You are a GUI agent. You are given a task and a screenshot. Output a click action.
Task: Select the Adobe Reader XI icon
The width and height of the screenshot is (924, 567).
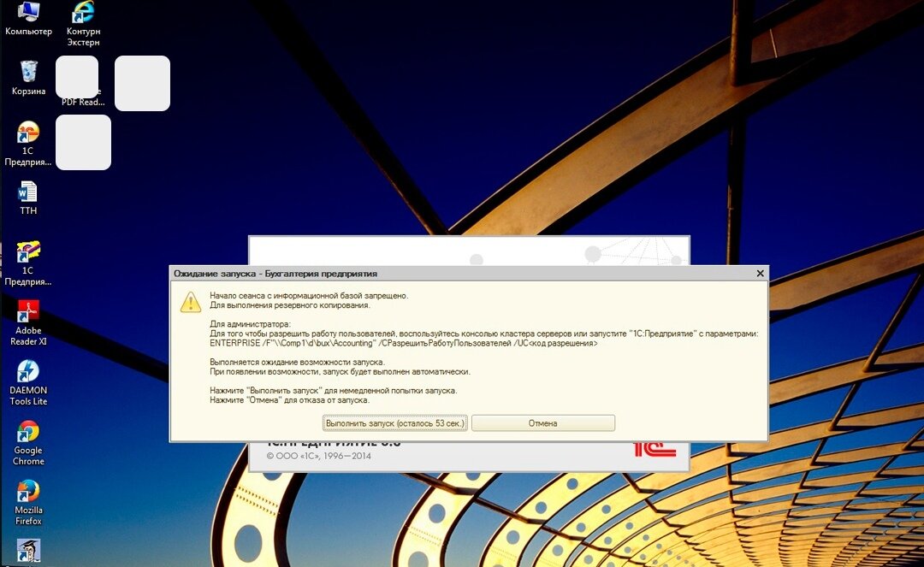27,322
